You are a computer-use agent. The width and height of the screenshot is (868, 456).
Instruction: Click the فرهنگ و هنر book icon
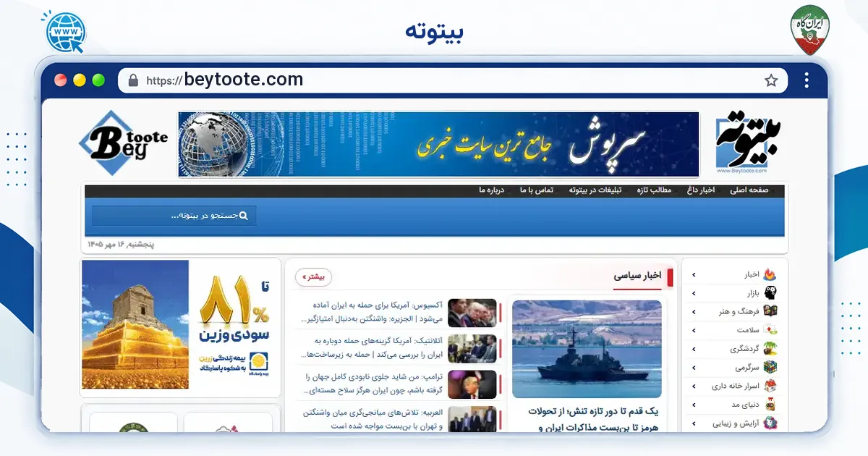tap(770, 311)
